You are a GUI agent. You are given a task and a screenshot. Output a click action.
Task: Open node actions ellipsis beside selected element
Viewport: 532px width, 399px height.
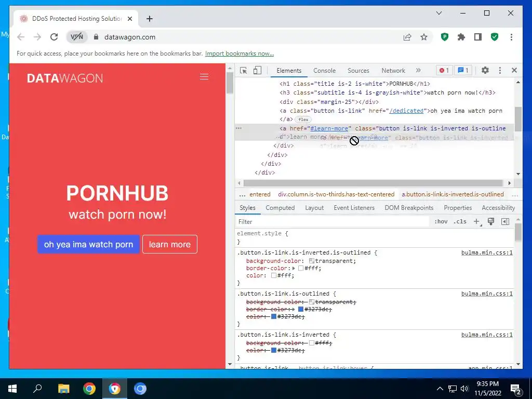pyautogui.click(x=238, y=128)
